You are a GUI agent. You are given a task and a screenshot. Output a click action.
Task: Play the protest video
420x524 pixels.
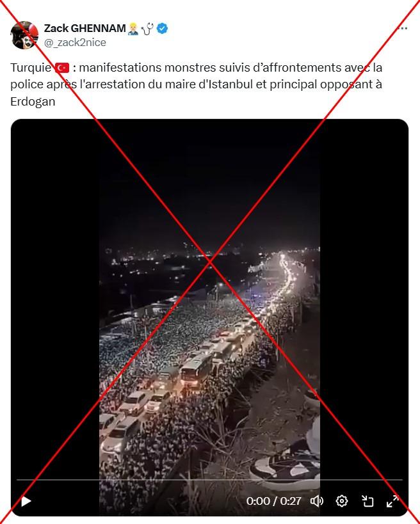(x=26, y=501)
